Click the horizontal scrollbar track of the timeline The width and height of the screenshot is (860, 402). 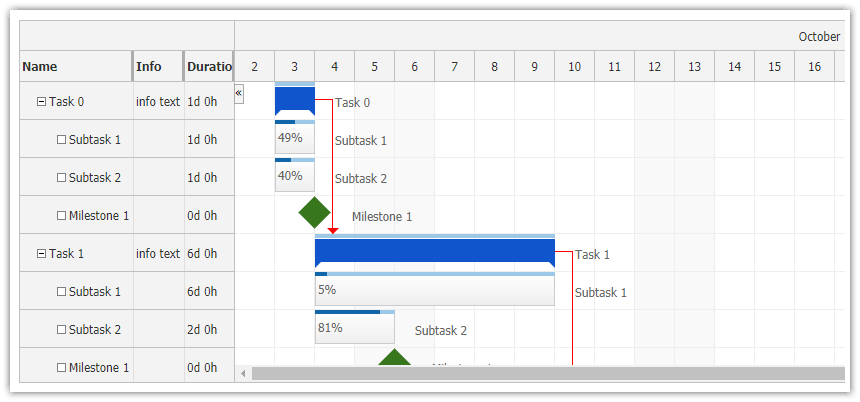click(x=548, y=374)
